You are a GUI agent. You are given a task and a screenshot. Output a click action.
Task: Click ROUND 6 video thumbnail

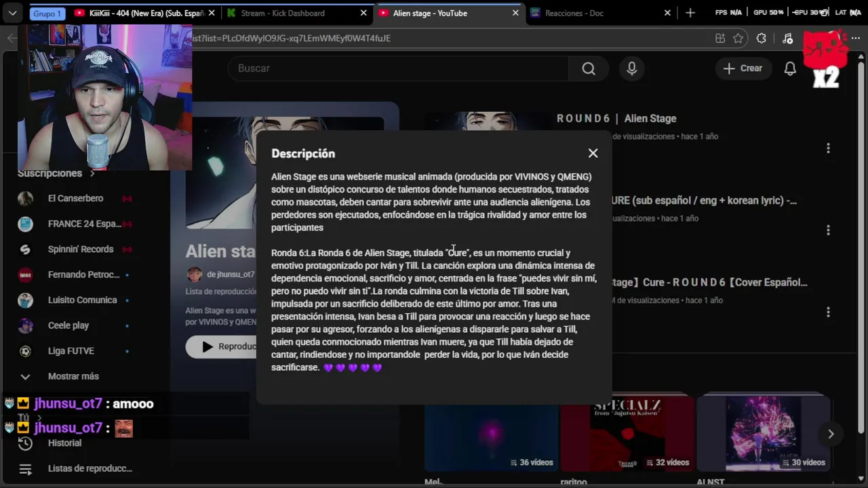(488, 122)
